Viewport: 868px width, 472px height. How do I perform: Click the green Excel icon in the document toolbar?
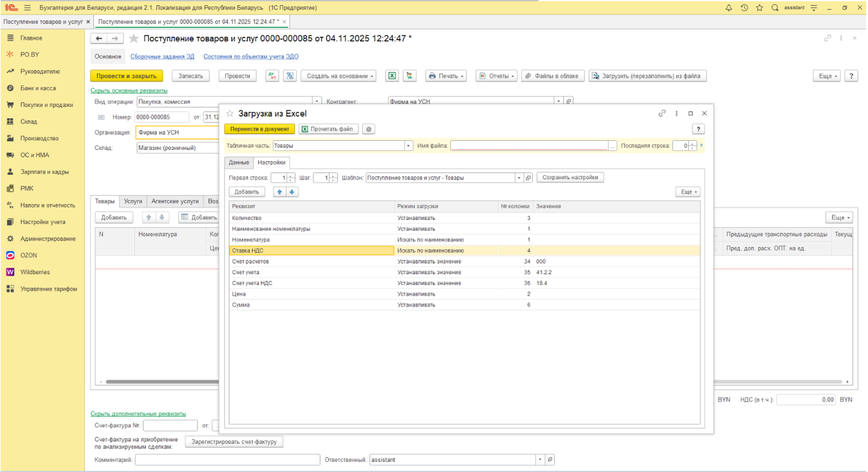pos(392,76)
